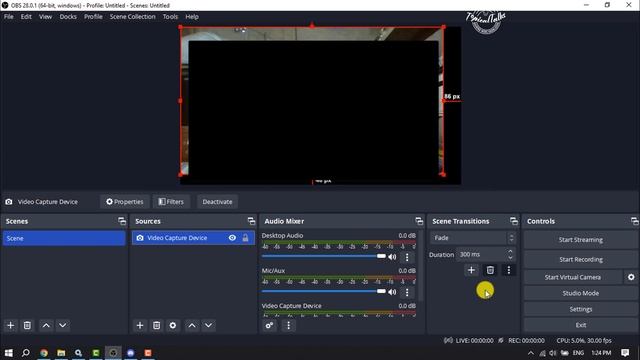
Task: Undock the Scenes panel
Action: pos(122,221)
